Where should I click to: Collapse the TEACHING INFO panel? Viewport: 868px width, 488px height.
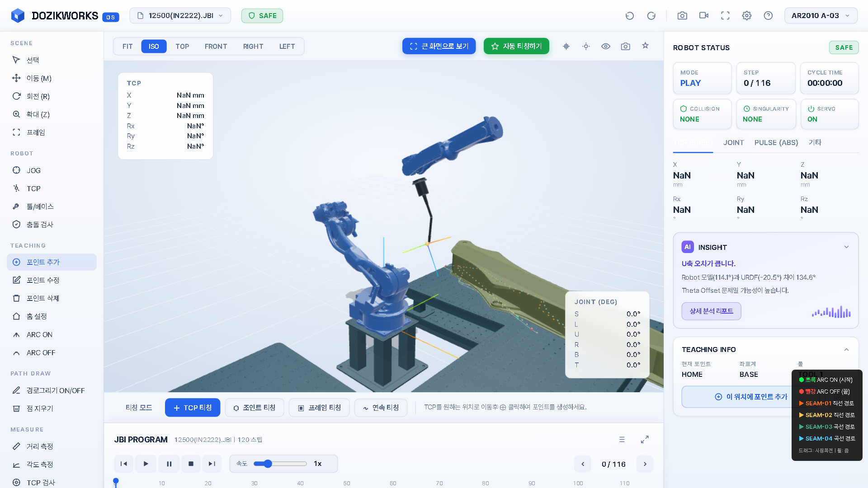point(846,350)
